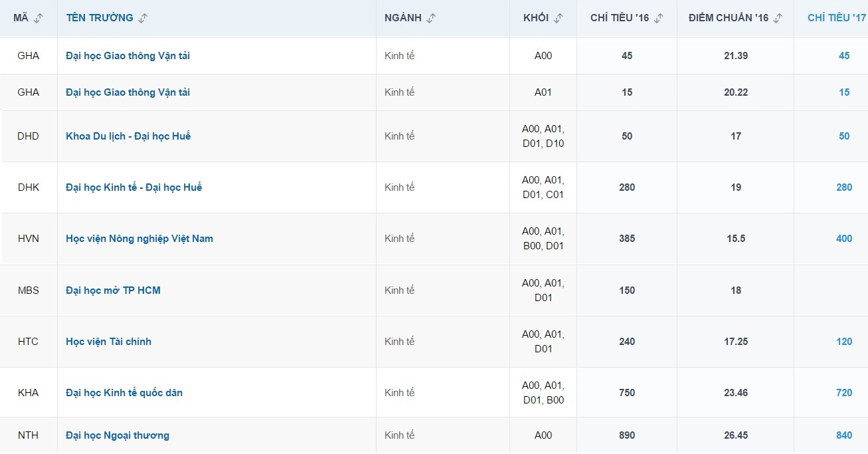This screenshot has width=868, height=454.
Task: Click sort icon beside ĐIỂM CHUẨN '16
Action: [779, 19]
